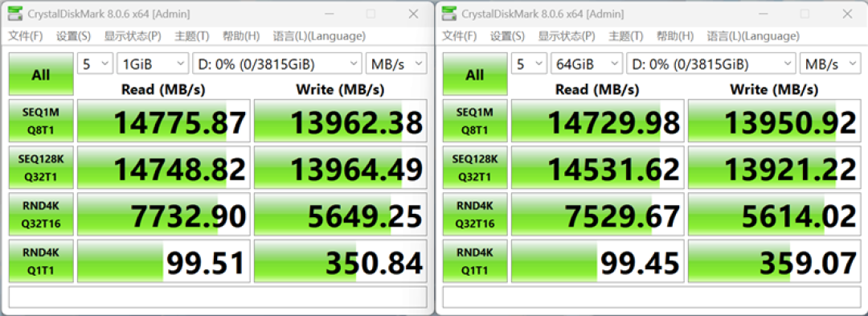Minimize the right CrystalDiskMark window
Image resolution: width=868 pixels, height=316 pixels.
tap(763, 14)
